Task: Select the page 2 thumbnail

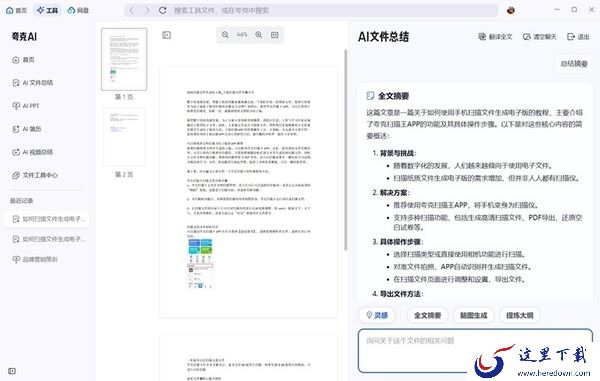Action: pyautogui.click(x=124, y=137)
